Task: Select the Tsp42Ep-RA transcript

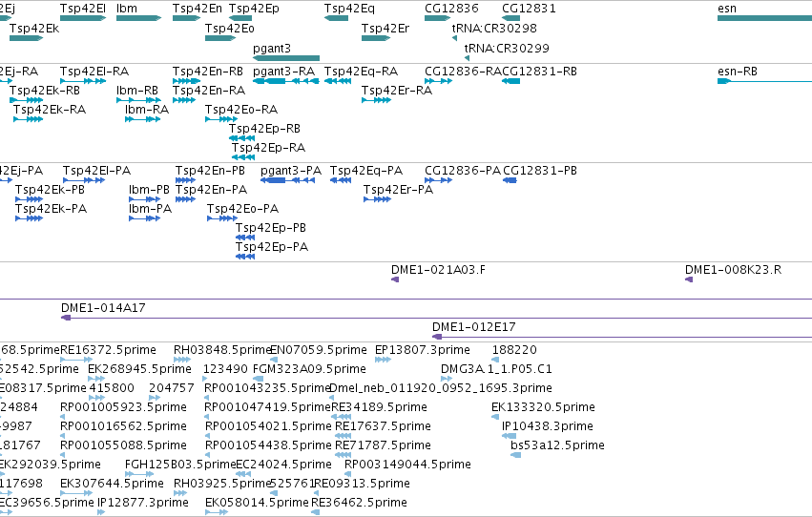Action: [243, 157]
